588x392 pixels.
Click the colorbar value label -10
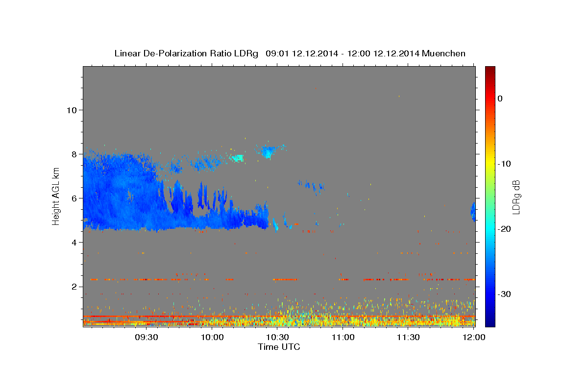tap(504, 164)
